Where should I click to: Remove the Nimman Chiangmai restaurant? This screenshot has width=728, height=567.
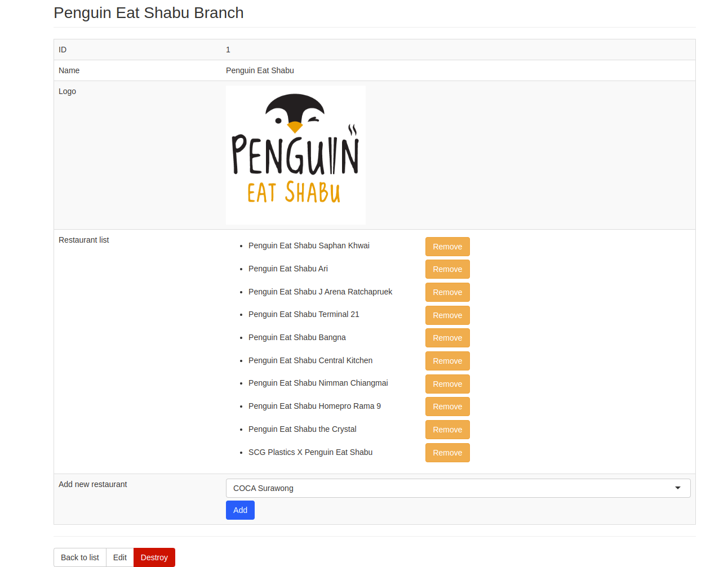(447, 384)
